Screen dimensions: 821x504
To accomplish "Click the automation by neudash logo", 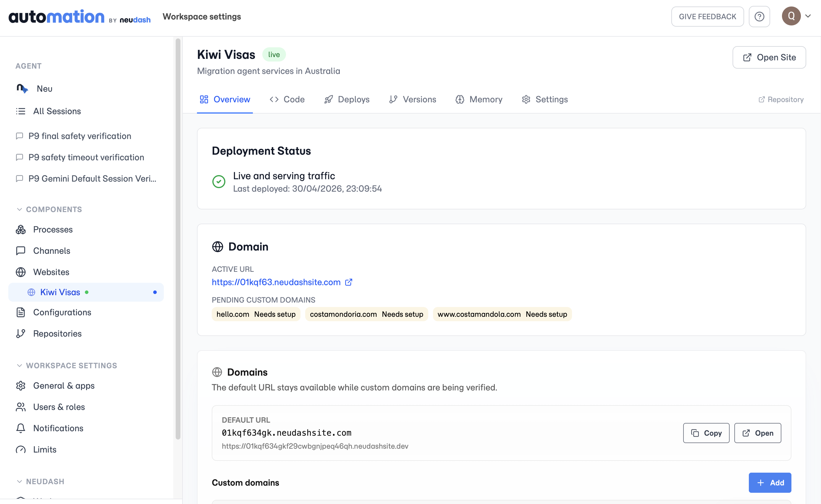I will pyautogui.click(x=79, y=17).
